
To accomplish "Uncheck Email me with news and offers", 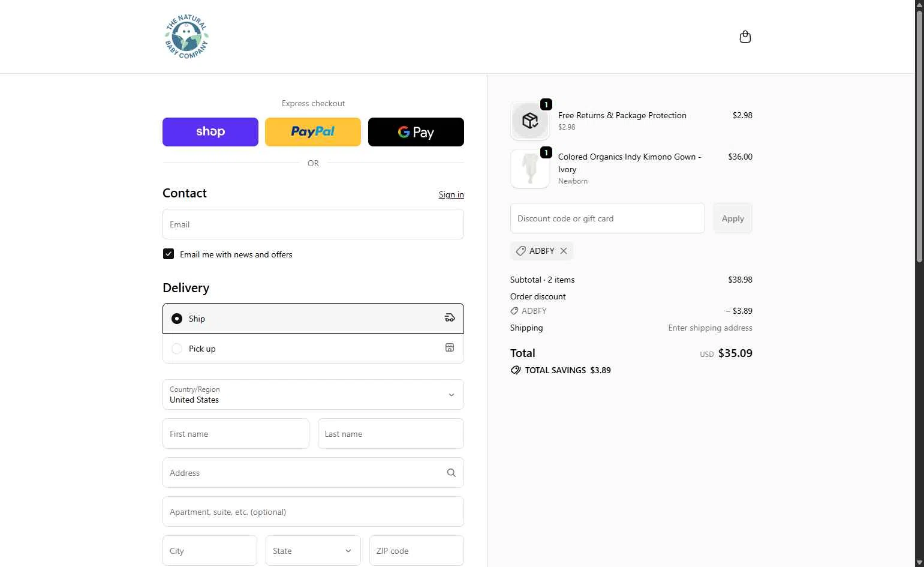I will click(x=168, y=254).
